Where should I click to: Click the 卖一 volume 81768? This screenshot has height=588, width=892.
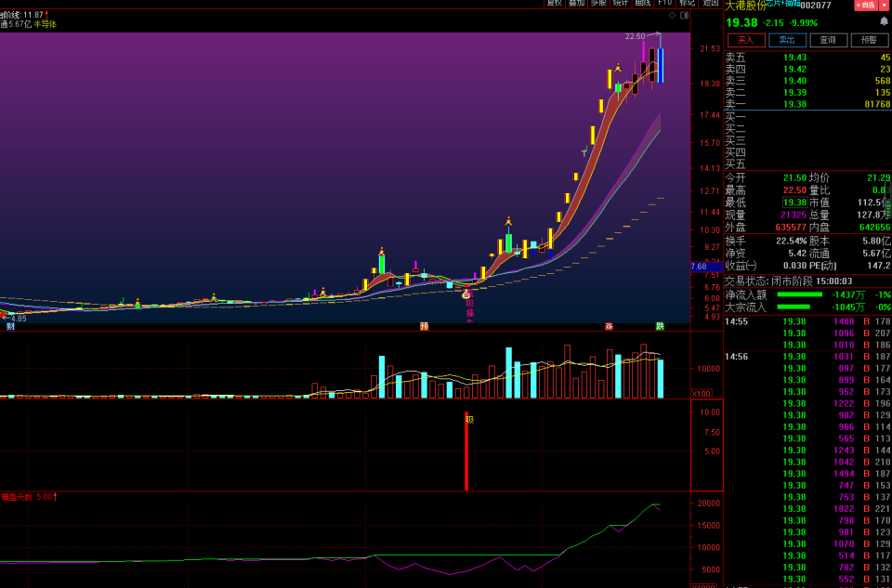click(x=876, y=105)
